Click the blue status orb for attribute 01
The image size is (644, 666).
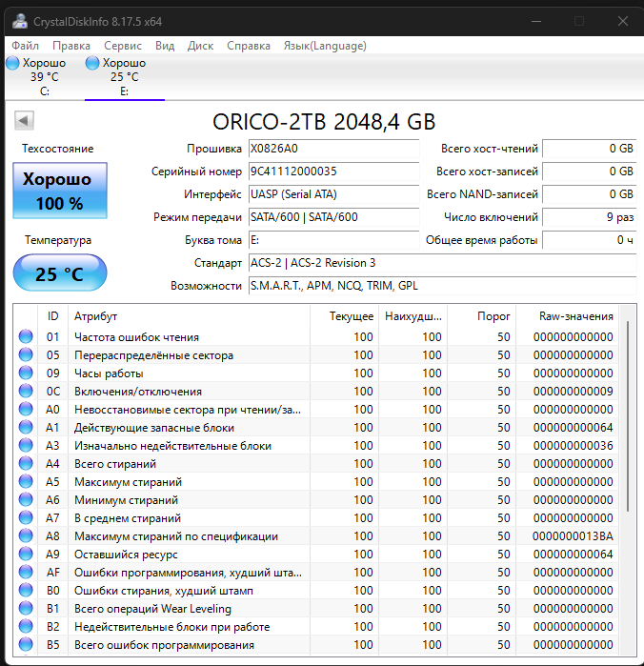[x=25, y=337]
